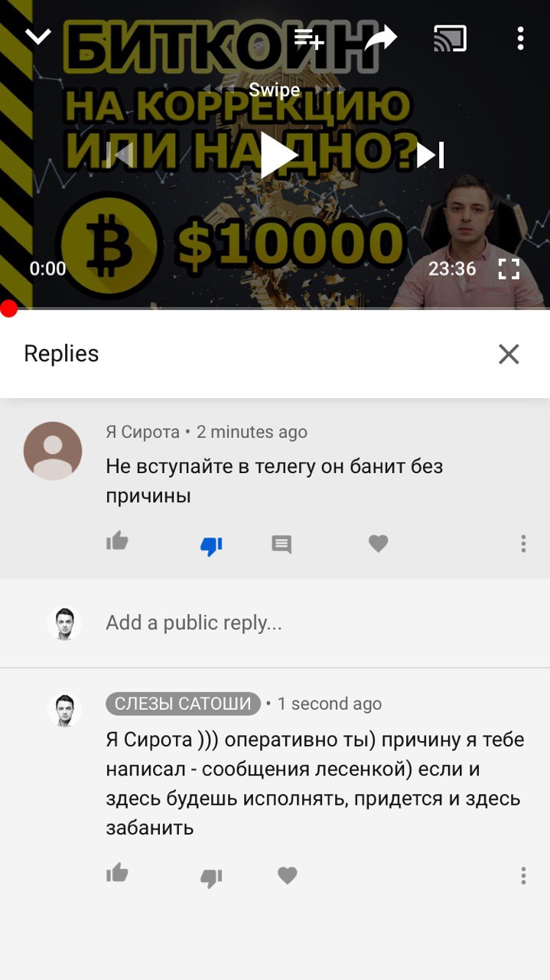The height and width of the screenshot is (980, 550).
Task: Play the video
Action: [278, 155]
